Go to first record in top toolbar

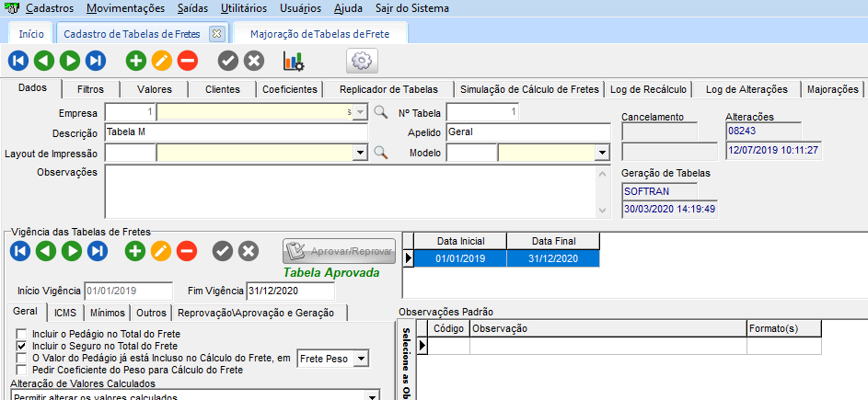[18, 61]
